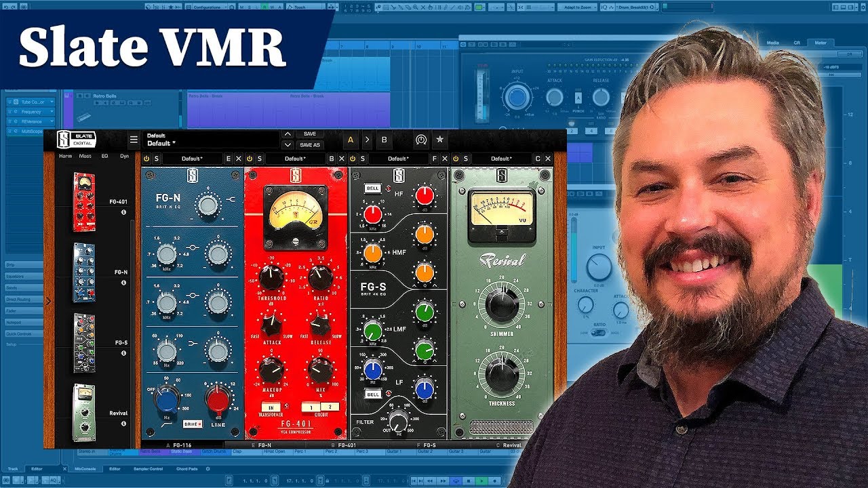Remove the FG-401 module with its X
The image size is (868, 488).
pyautogui.click(x=342, y=159)
